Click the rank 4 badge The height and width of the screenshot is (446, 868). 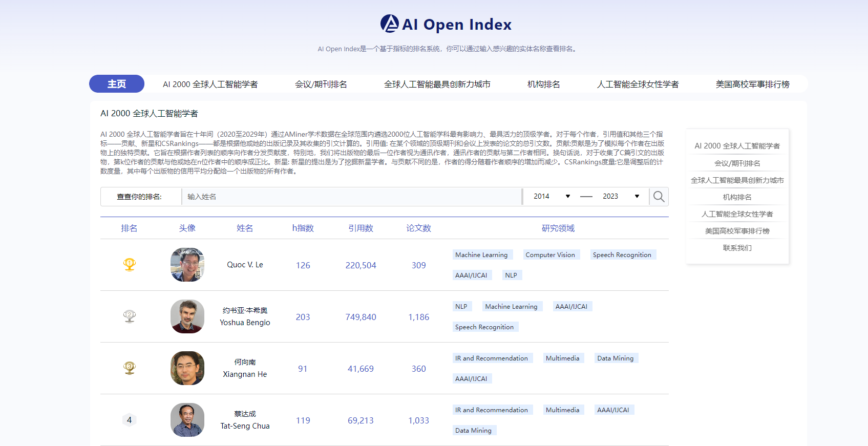tap(130, 420)
